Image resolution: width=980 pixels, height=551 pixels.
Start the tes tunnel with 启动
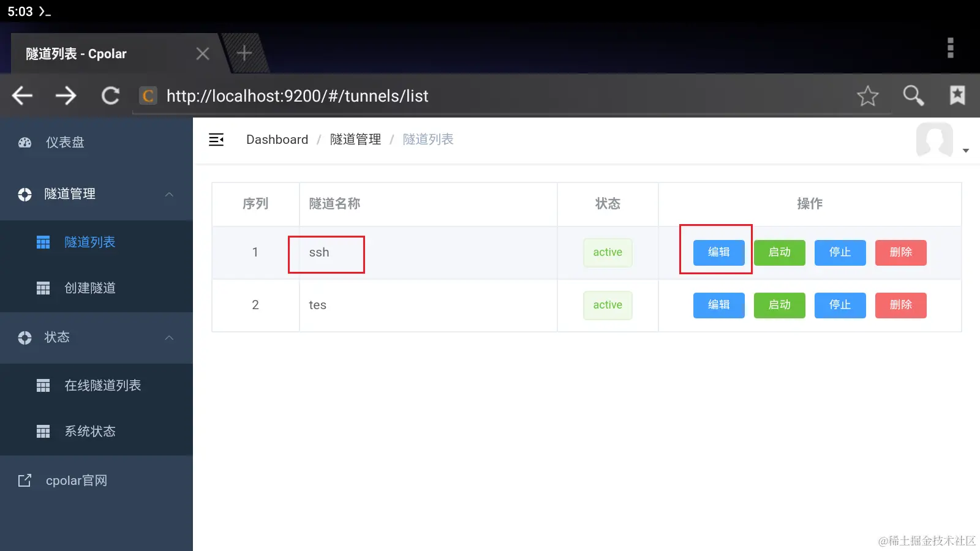pos(779,305)
